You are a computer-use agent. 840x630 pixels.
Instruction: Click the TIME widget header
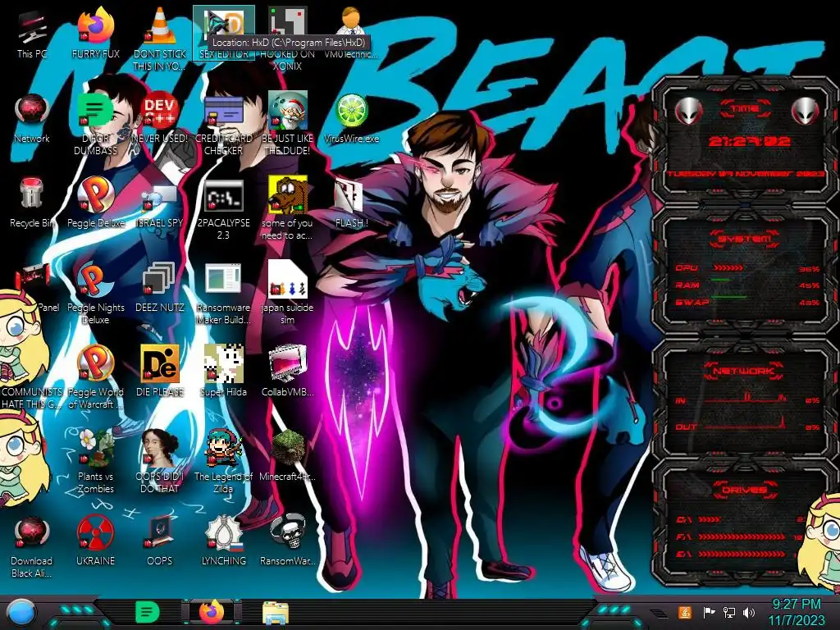(745, 109)
